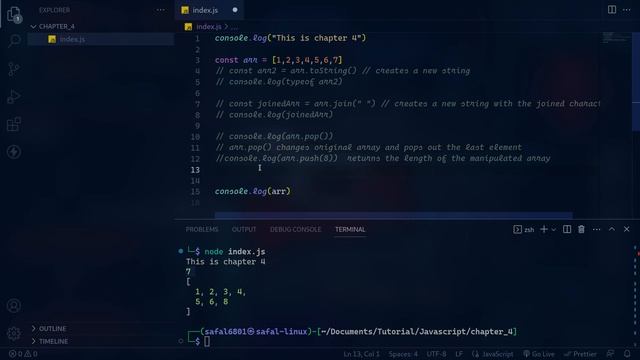Viewport: 640px width, 360px height.
Task: Open editor more actions ellipsis
Action: pos(627,10)
